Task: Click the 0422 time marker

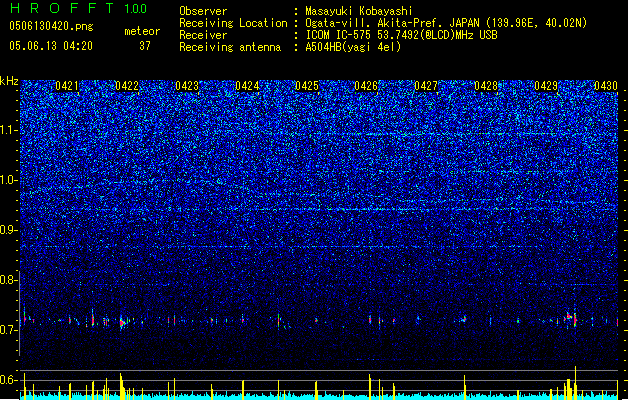Action: pyautogui.click(x=127, y=86)
